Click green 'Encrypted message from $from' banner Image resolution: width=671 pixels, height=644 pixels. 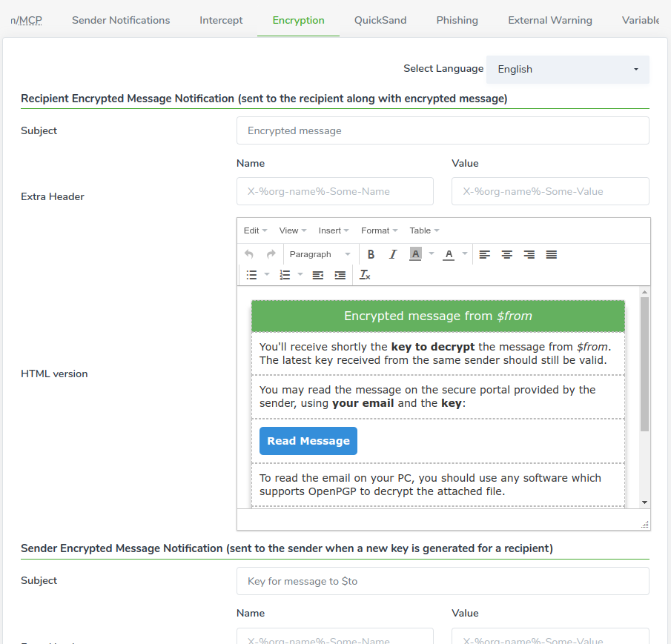[x=438, y=316]
